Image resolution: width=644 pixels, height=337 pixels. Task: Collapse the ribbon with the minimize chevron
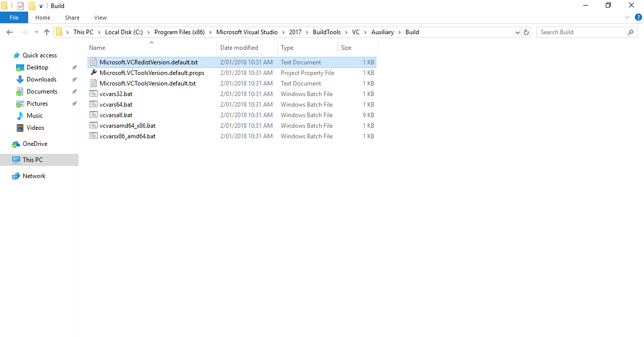(627, 17)
